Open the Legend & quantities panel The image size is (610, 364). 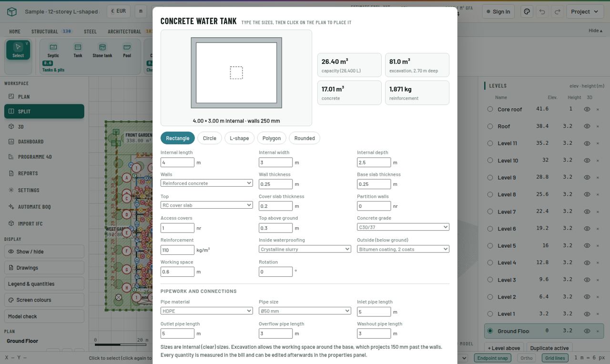(44, 284)
